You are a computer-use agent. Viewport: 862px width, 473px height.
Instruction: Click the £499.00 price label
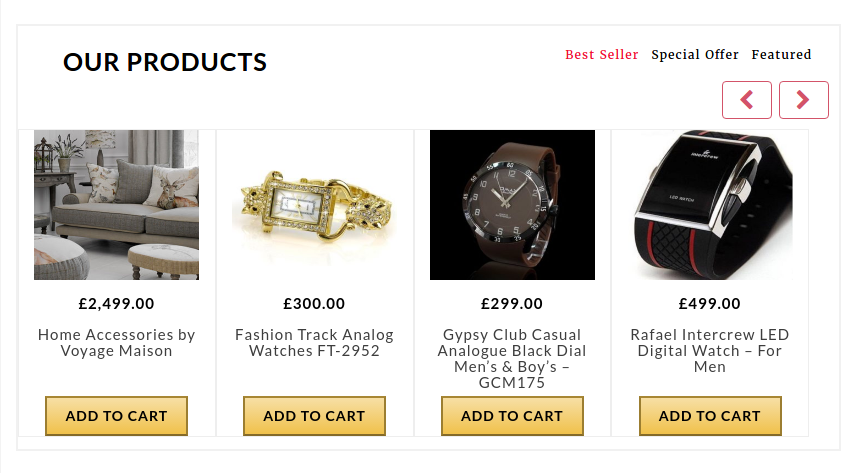(710, 304)
